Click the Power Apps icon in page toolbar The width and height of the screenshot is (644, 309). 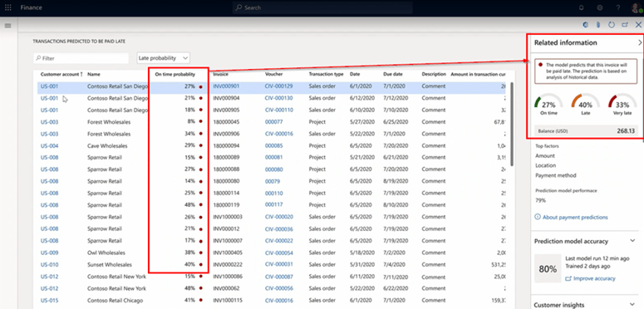point(586,25)
